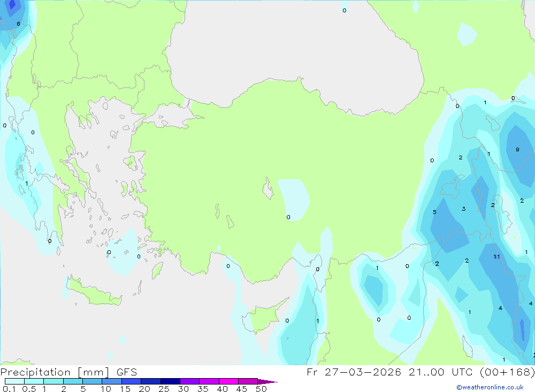
Task: Click legend label '0.5'
Action: tap(29, 389)
